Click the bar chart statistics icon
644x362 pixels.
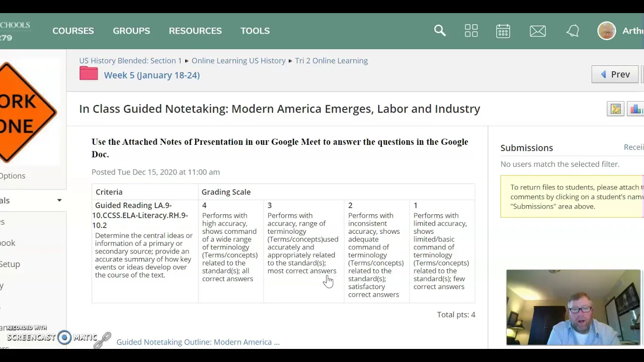click(636, 109)
